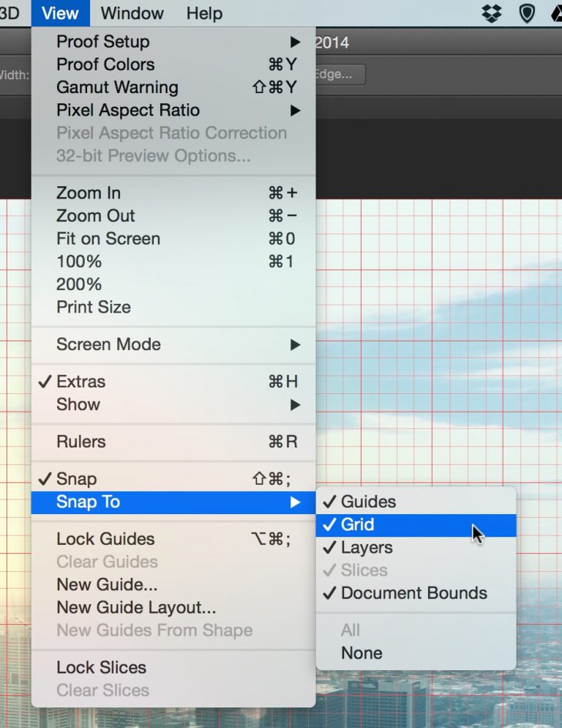The width and height of the screenshot is (562, 728).
Task: Open the Screen Mode submenu
Action: [x=108, y=344]
